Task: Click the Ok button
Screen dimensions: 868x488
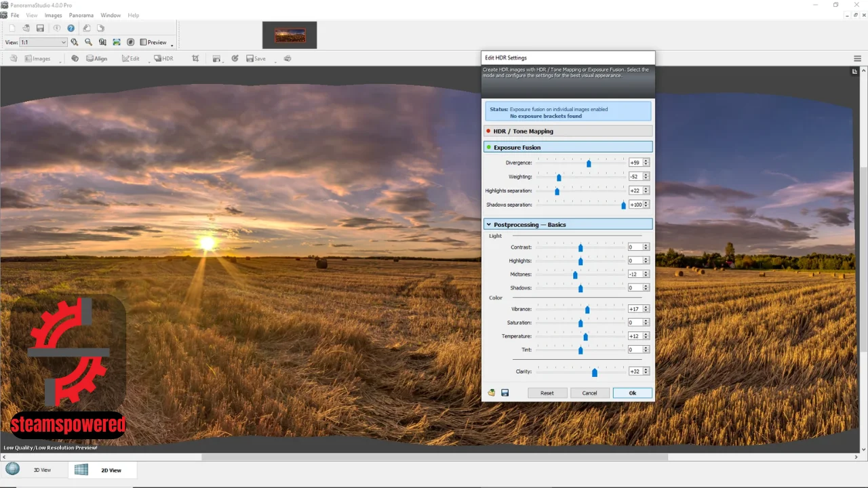Action: pos(632,393)
